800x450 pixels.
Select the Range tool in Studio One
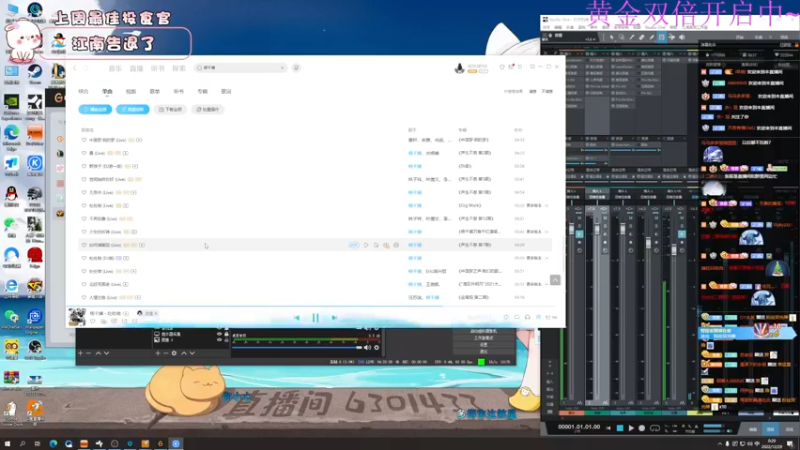[x=621, y=37]
